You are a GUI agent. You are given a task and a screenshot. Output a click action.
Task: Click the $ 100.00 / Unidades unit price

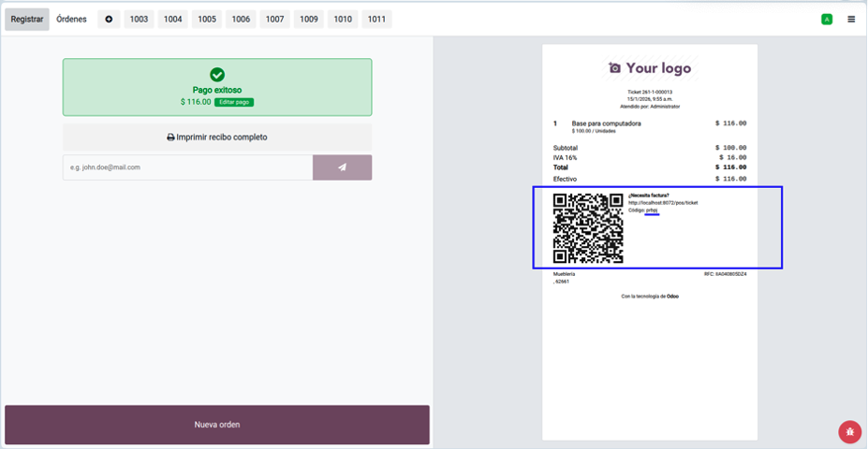pyautogui.click(x=594, y=131)
